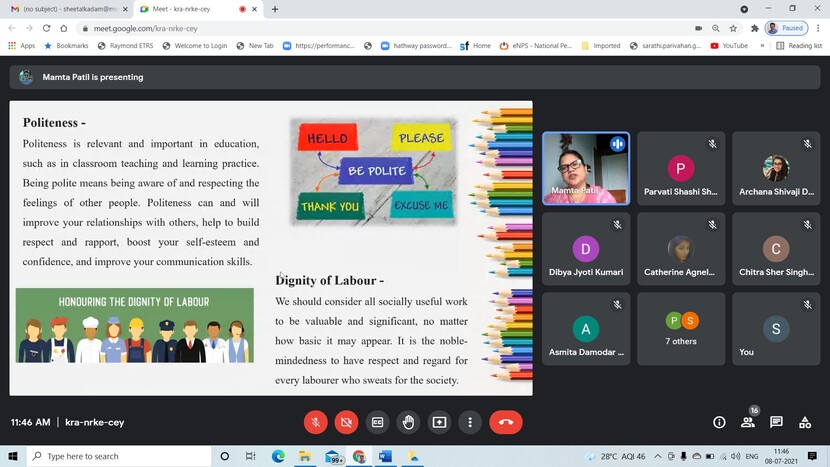Switch to the Gmail '(no subject)' tab

click(x=65, y=9)
